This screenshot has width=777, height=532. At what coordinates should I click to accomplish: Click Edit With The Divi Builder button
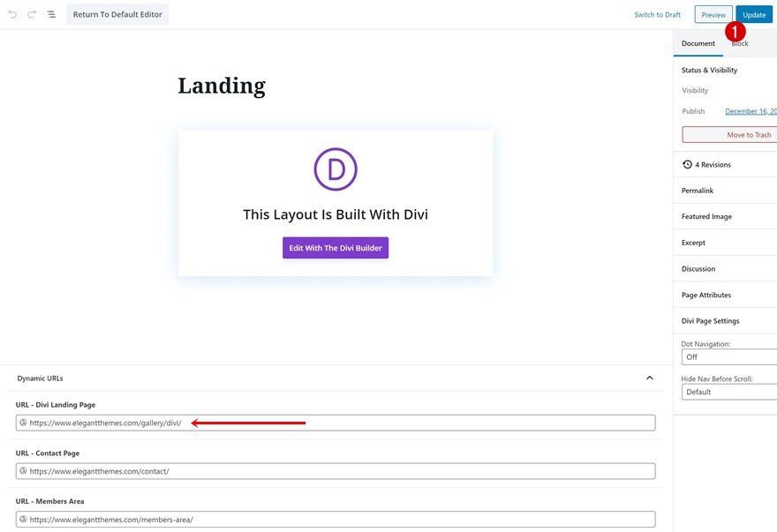pyautogui.click(x=336, y=248)
